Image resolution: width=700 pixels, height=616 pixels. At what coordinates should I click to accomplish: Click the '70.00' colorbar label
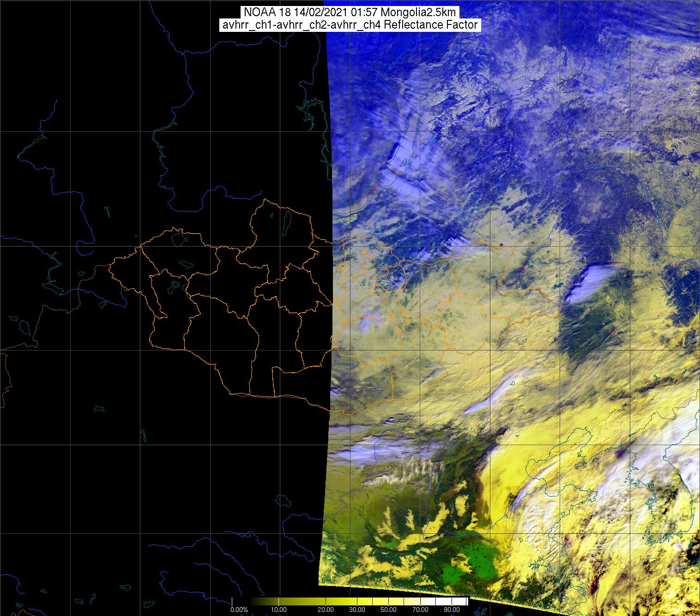pos(421,610)
